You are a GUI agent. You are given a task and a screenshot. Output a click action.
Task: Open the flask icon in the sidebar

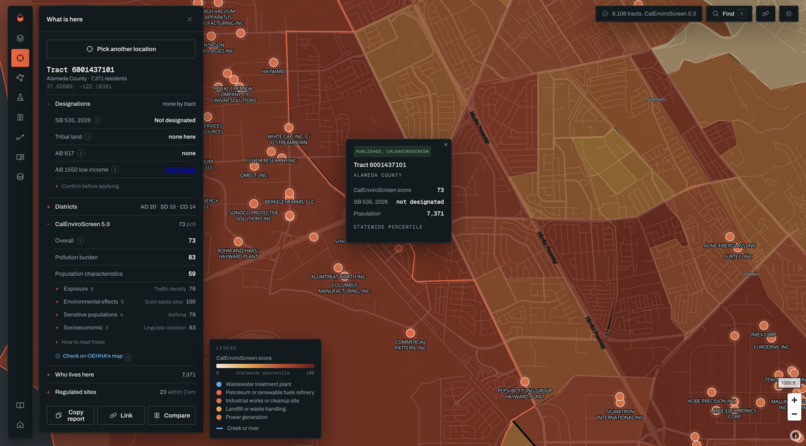(20, 98)
